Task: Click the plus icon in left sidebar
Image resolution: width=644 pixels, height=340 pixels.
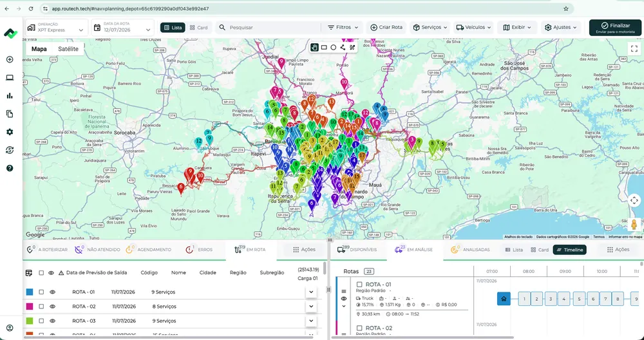Action: pyautogui.click(x=10, y=59)
